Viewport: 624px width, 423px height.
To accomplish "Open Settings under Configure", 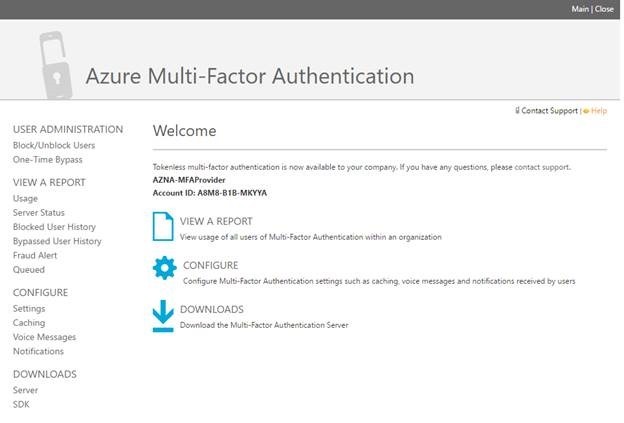I will point(29,309).
